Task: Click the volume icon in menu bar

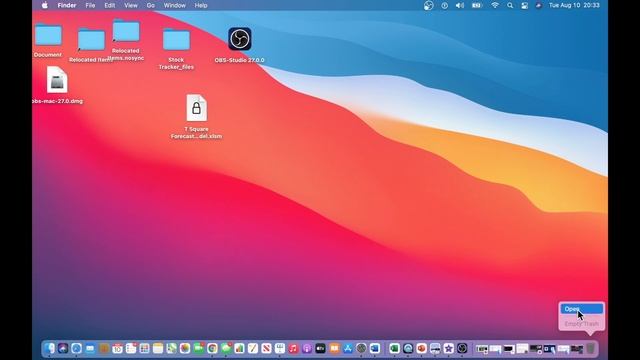Action: click(460, 5)
